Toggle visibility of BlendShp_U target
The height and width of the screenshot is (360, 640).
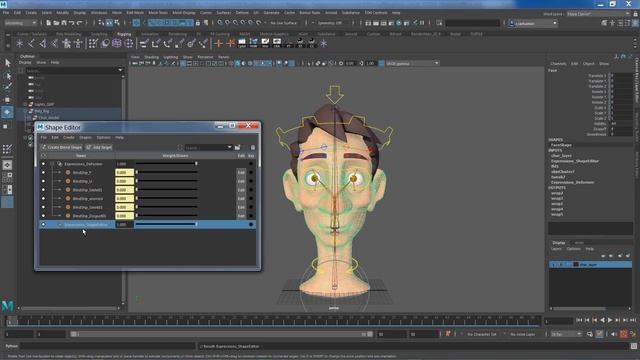(43, 181)
